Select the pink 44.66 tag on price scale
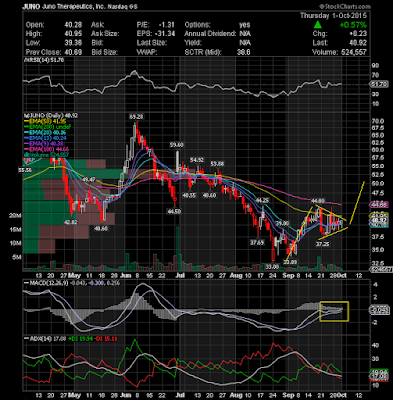 379,205
